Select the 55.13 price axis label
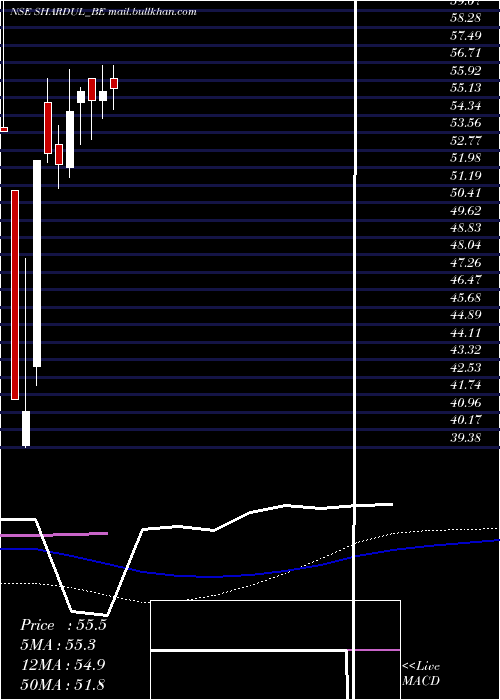This screenshot has height=700, width=500. (465, 88)
